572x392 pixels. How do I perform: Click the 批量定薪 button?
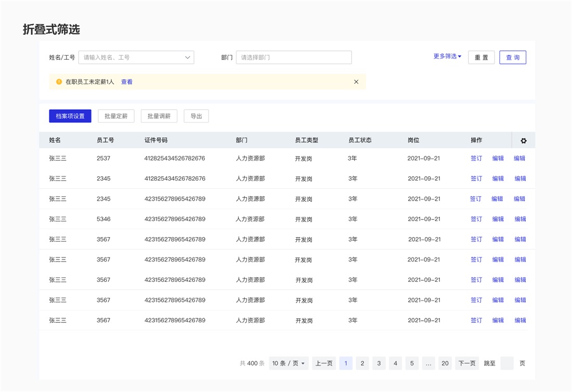click(x=116, y=116)
